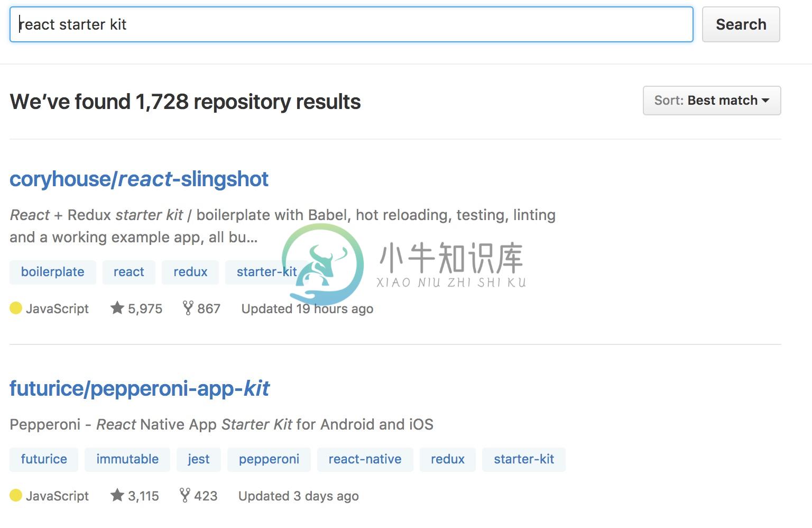
Task: Select the futurice topic tag
Action: tap(44, 459)
